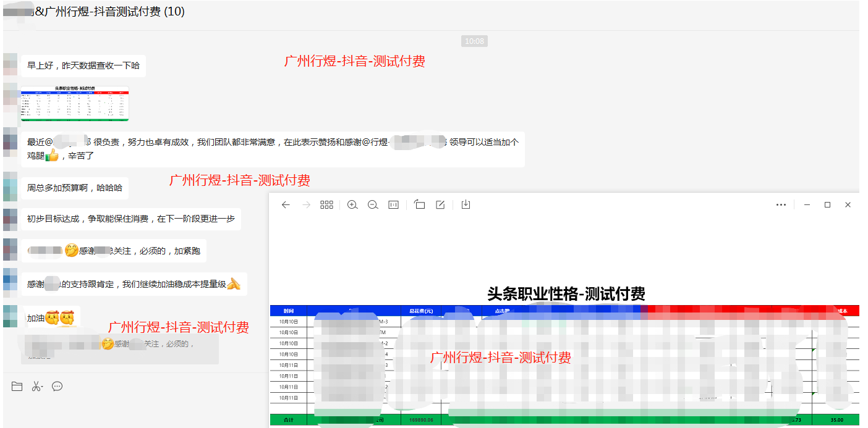
Task: Select message starting '初步目标达成'
Action: tap(131, 219)
